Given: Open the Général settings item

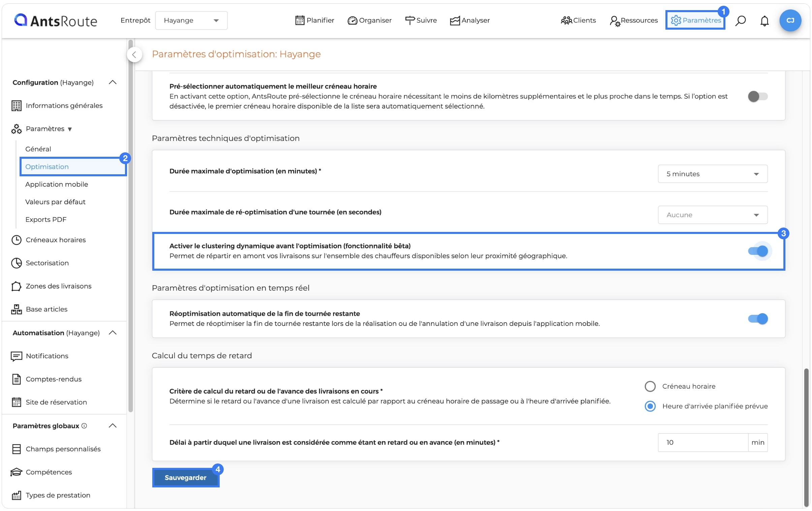Looking at the screenshot, I should tap(38, 149).
